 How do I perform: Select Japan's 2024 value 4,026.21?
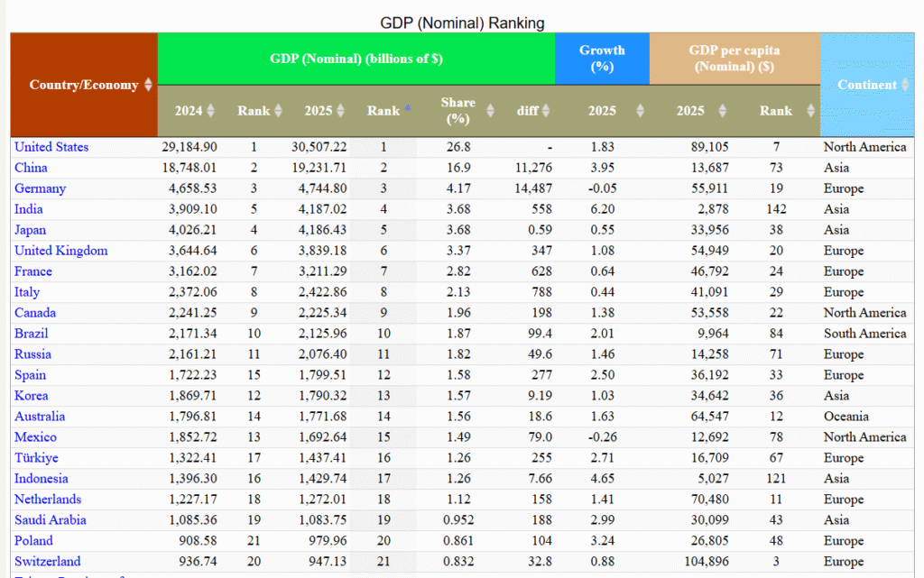tap(193, 230)
